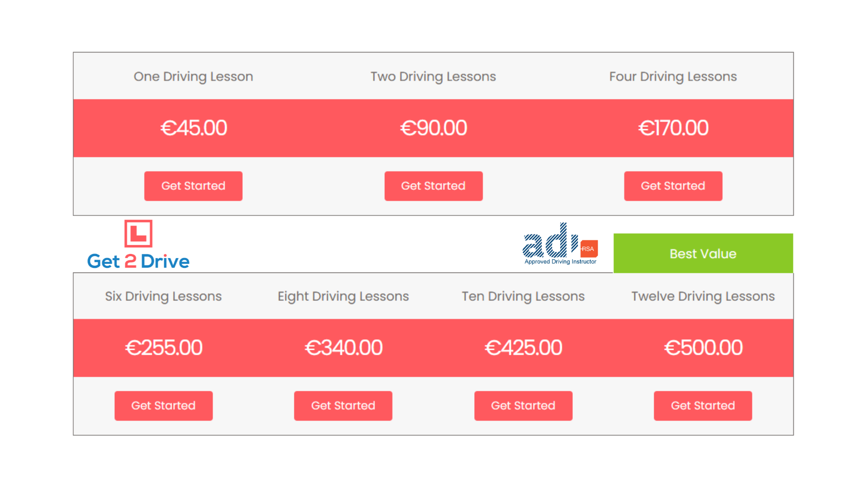Click Get Started under Ten Driving Lessons
The image size is (868, 488).
523,405
